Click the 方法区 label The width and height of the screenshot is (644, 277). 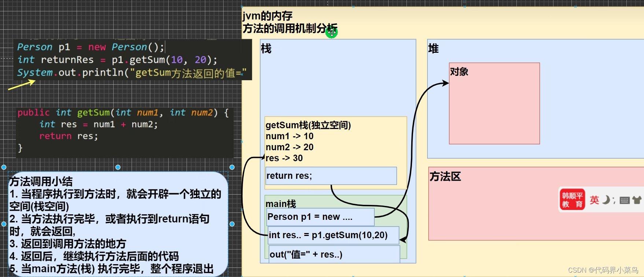tap(445, 177)
